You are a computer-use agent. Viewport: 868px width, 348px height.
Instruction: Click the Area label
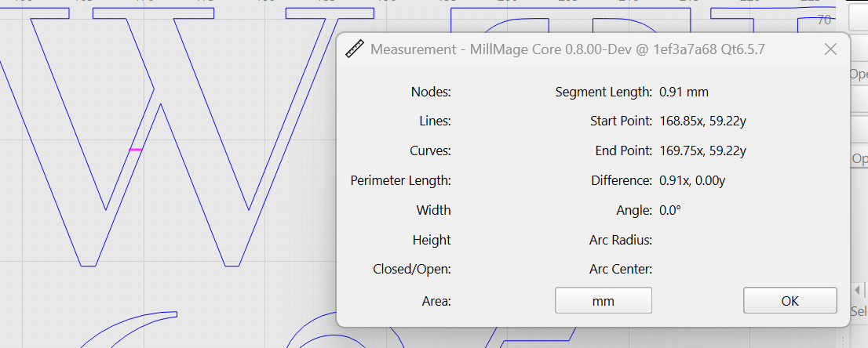tap(436, 301)
